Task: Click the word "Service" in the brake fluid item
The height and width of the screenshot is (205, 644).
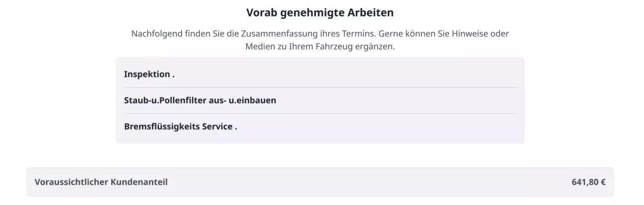Action: tap(217, 126)
